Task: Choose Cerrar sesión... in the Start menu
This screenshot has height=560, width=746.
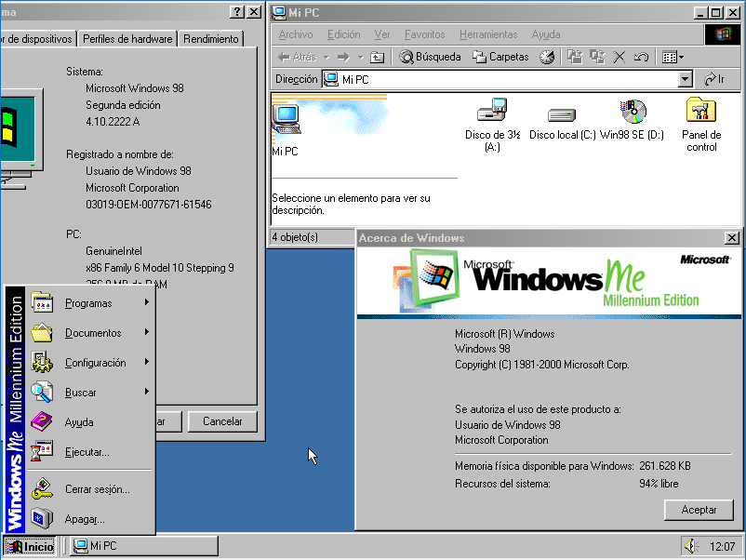Action: coord(91,489)
